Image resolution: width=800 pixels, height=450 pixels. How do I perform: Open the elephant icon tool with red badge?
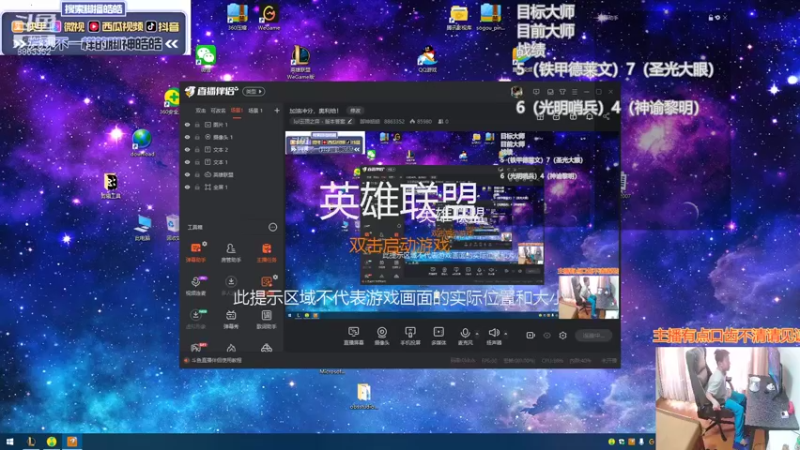coord(196,347)
